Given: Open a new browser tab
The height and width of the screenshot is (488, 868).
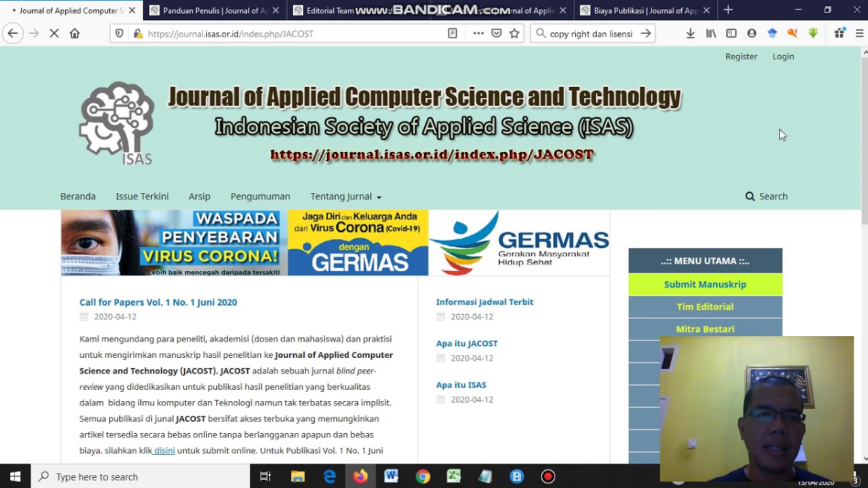Looking at the screenshot, I should pos(728,10).
